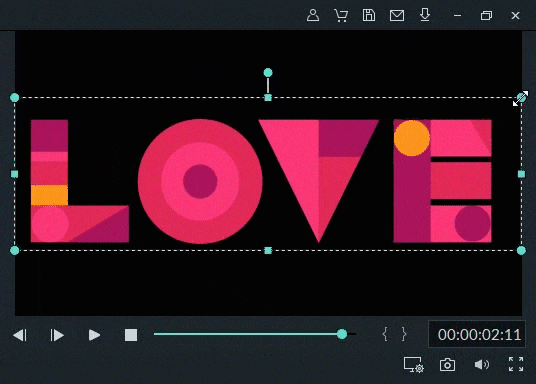Open the volume speaker control
Image resolution: width=536 pixels, height=384 pixels.
click(x=482, y=365)
